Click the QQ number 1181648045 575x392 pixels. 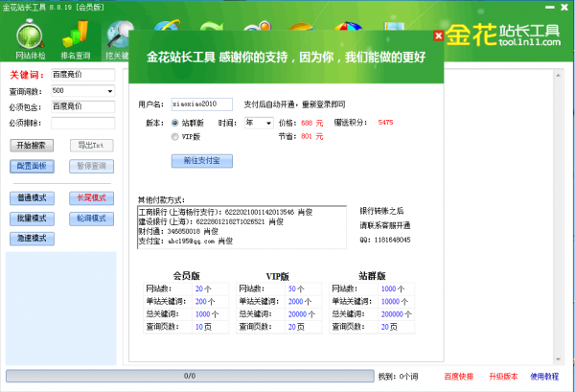tap(392, 240)
